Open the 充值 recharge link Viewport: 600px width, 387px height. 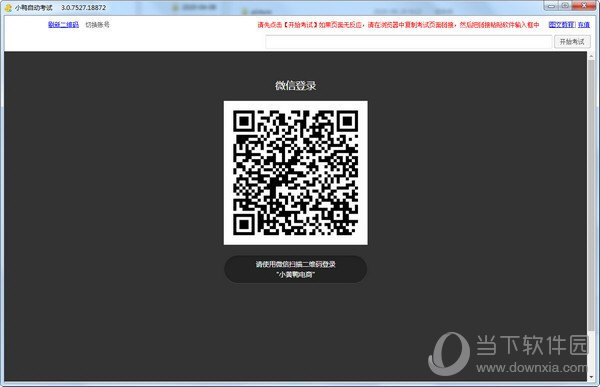tap(584, 24)
